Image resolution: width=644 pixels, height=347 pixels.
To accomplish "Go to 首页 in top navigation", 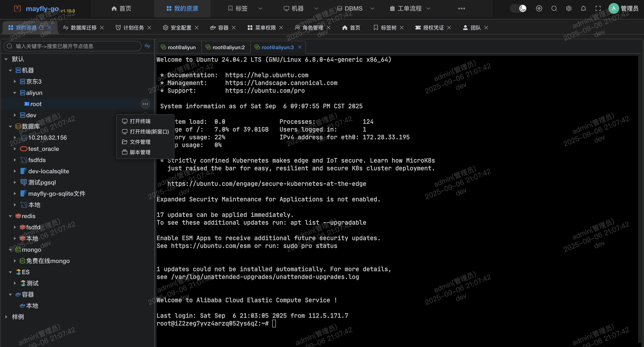I will 121,8.
